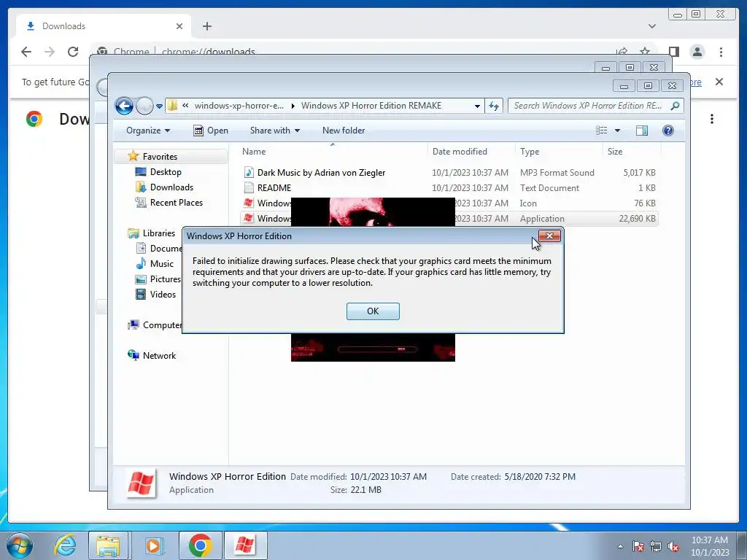This screenshot has width=747, height=560.
Task: Create a New folder
Action: pos(344,131)
